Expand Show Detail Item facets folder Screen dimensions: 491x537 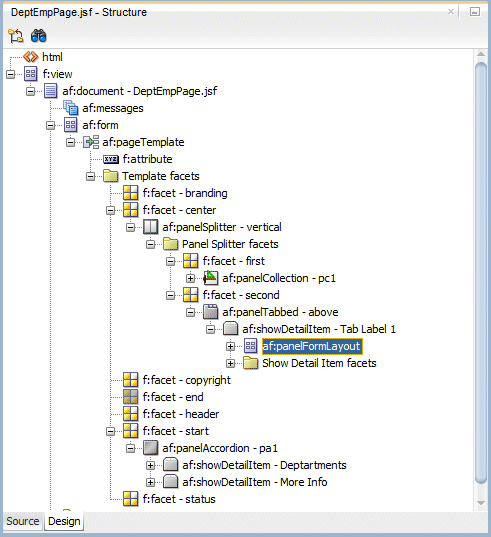pyautogui.click(x=230, y=363)
